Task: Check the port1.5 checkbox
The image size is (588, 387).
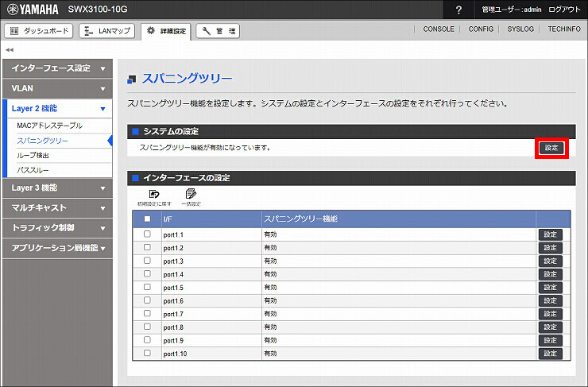Action: pos(147,287)
